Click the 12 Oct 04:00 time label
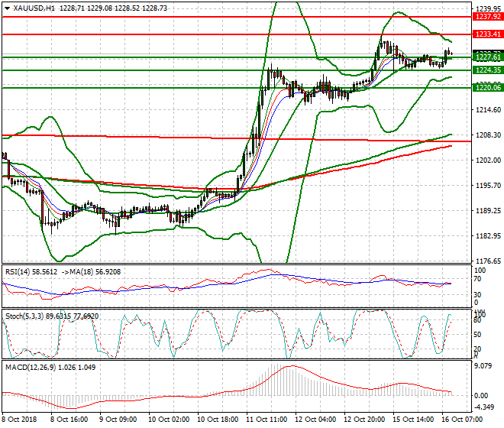Image resolution: width=504 pixels, height=428 pixels. pos(315,420)
